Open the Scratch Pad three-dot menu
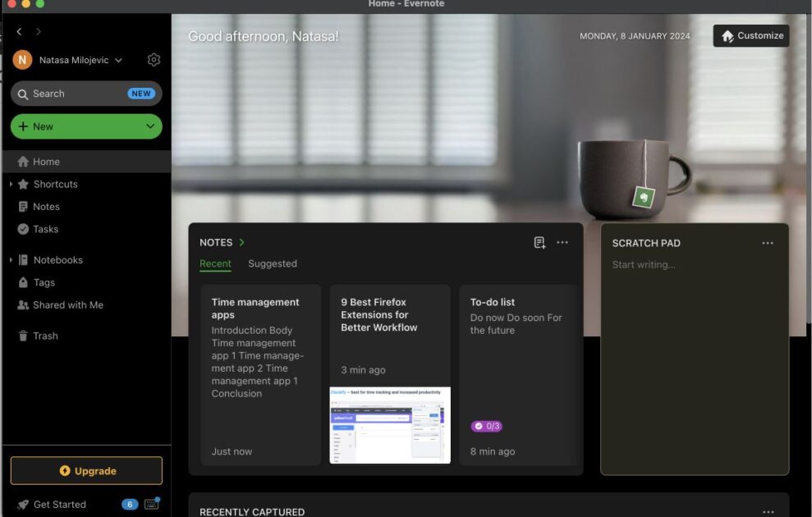Image resolution: width=812 pixels, height=517 pixels. click(768, 243)
